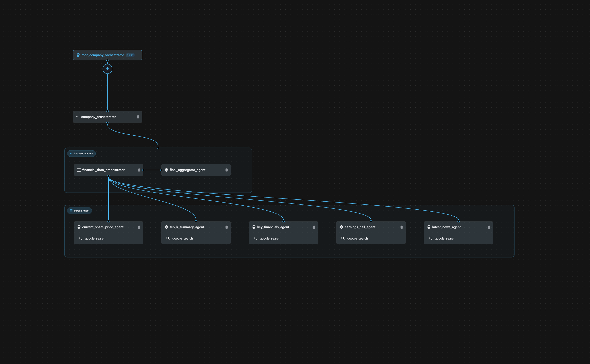Delete the key_financials_agent node
590x364 pixels.
(314, 227)
